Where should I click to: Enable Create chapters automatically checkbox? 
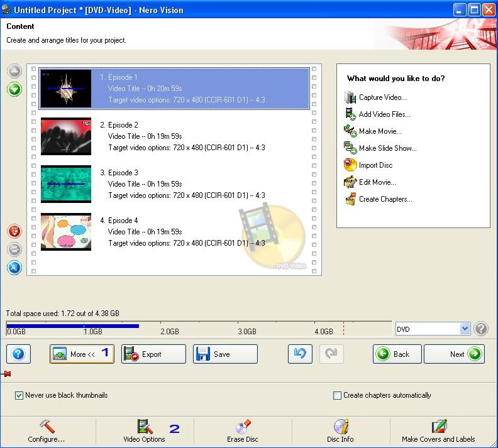coord(337,395)
